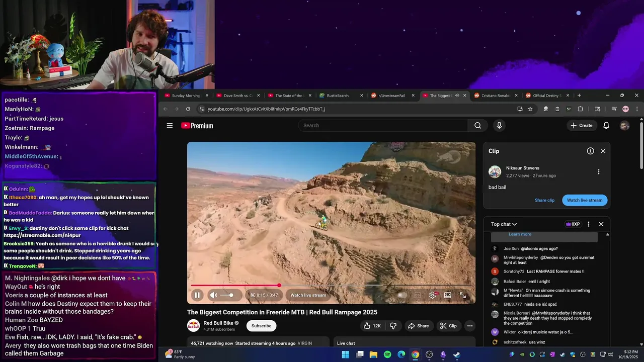Switch to The State of the browser tab

pos(290,96)
